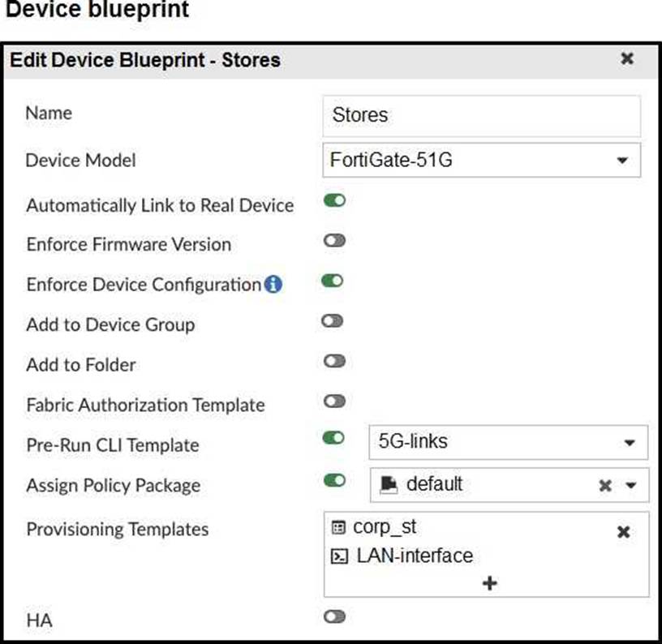662x644 pixels.
Task: Click the policy package icon beside default
Action: 389,484
